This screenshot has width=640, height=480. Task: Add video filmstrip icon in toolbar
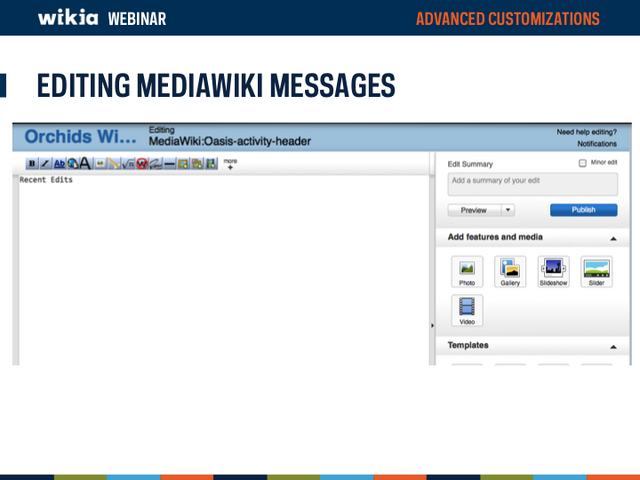pyautogui.click(x=211, y=164)
